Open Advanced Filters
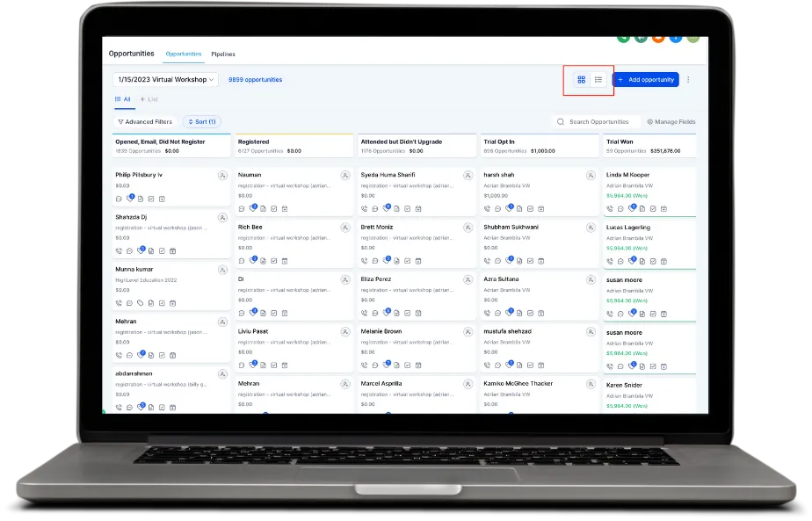 point(145,122)
